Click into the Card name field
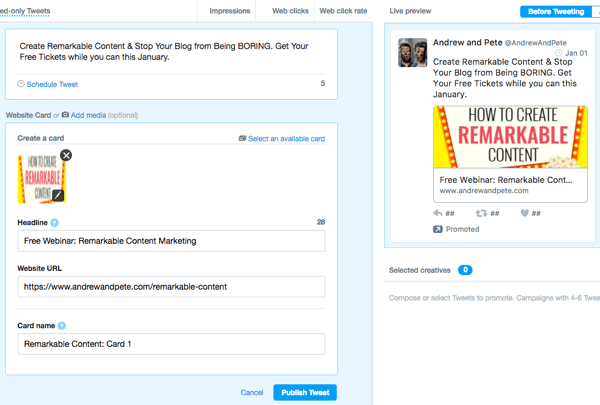 pos(171,344)
